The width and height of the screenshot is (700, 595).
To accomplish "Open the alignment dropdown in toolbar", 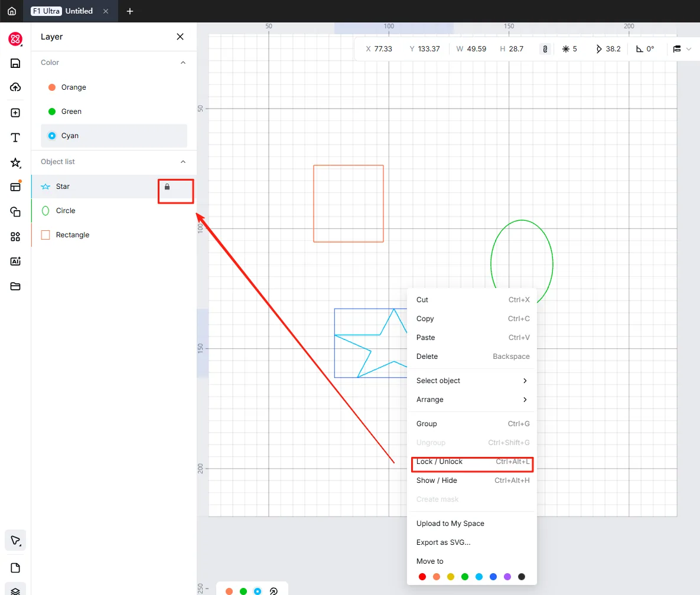I will [682, 49].
